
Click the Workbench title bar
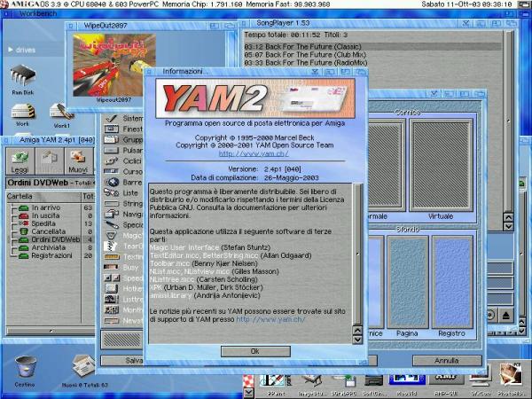254,14
